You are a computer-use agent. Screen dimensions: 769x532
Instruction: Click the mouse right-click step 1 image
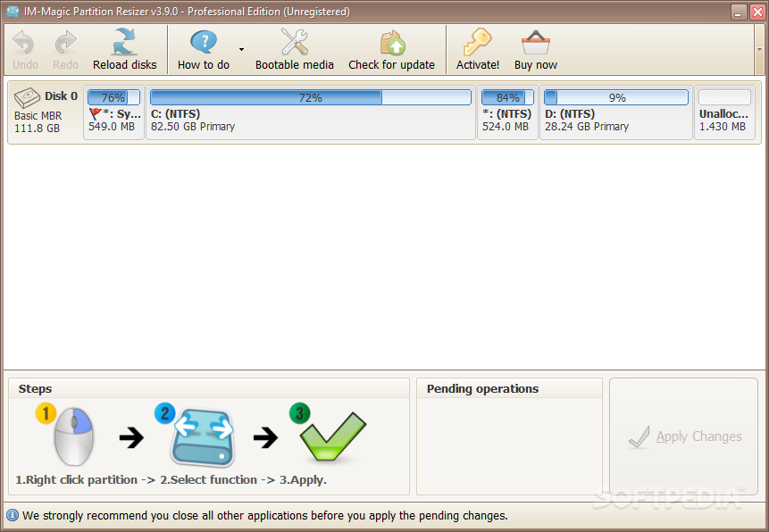[72, 436]
